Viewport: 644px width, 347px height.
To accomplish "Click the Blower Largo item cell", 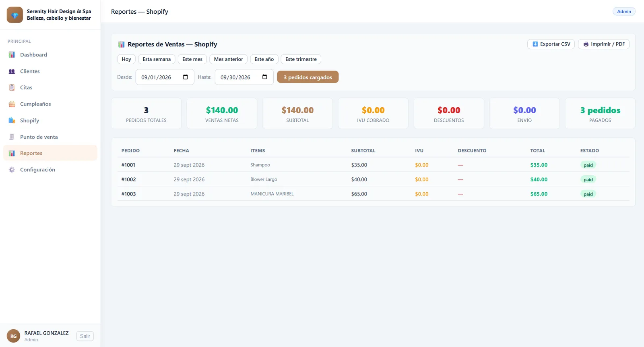I will tap(264, 179).
